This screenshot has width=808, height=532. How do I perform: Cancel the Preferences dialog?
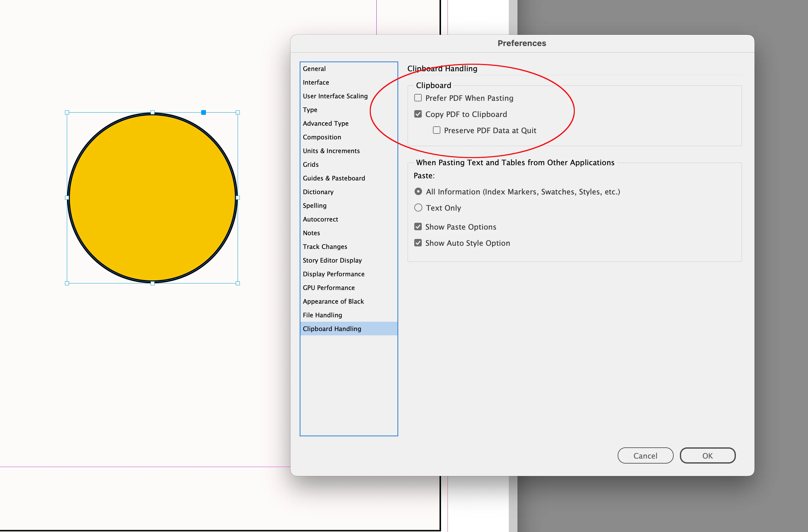645,455
